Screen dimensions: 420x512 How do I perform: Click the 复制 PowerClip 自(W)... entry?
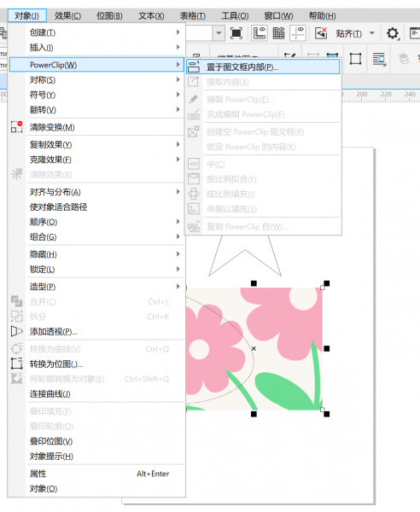click(x=263, y=226)
